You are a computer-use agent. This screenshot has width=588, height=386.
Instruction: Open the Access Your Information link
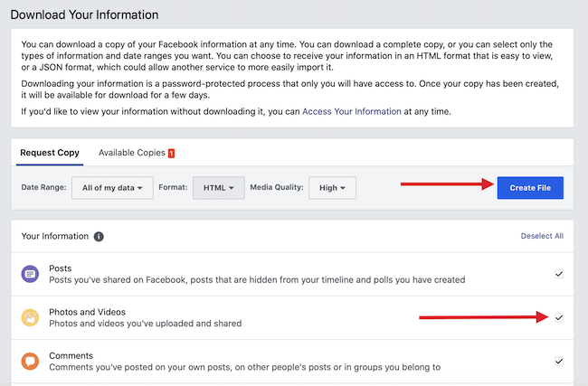[352, 112]
